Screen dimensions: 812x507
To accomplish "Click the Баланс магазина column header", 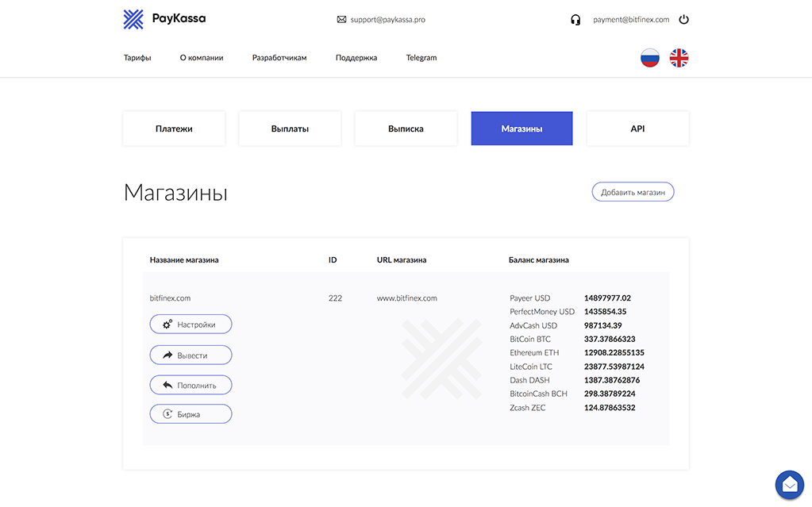I will coord(539,260).
